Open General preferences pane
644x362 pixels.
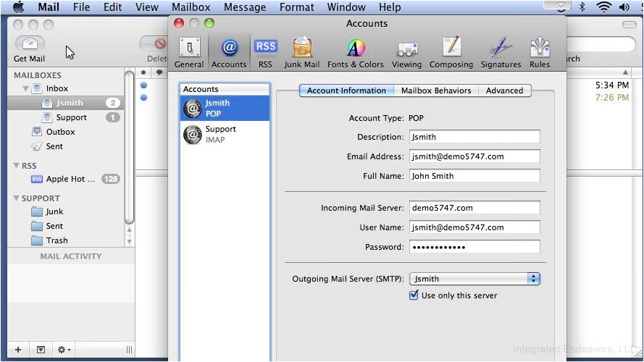click(x=189, y=53)
